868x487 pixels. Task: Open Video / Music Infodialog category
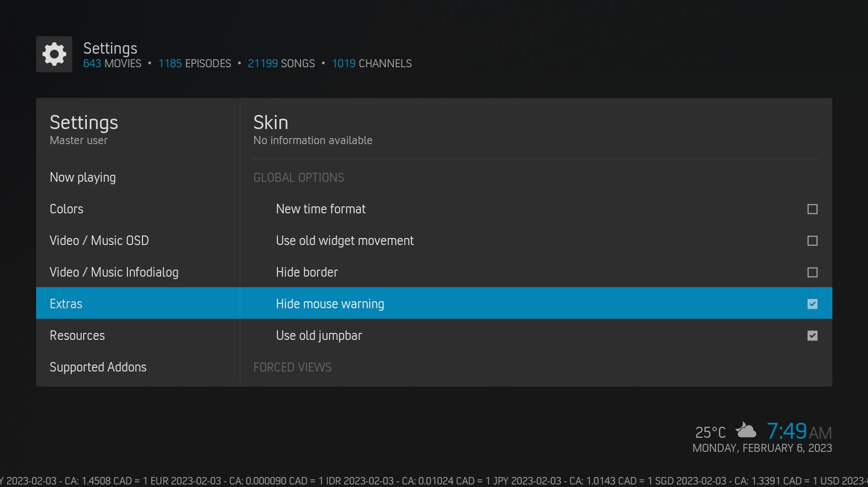114,272
